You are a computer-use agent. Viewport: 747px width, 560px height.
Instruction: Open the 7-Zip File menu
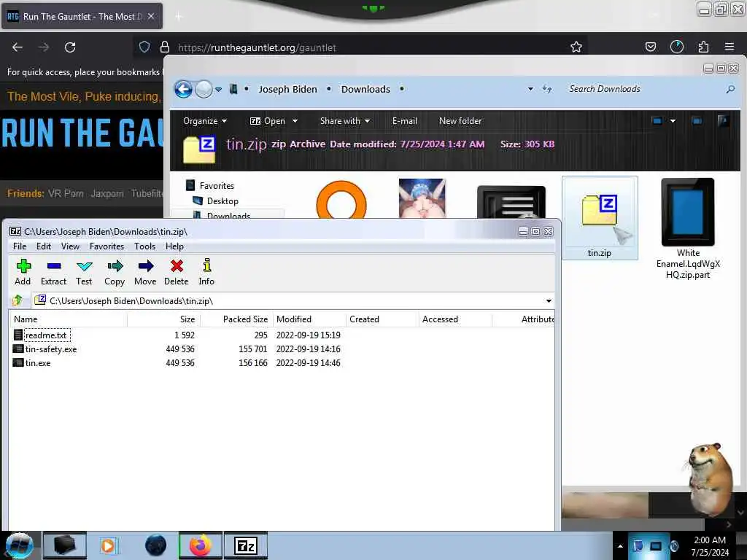tap(20, 246)
